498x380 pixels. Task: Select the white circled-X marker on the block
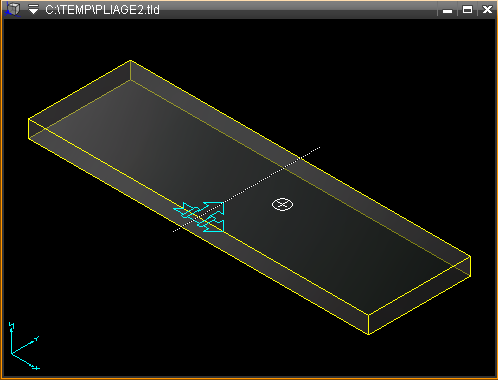[x=282, y=204]
